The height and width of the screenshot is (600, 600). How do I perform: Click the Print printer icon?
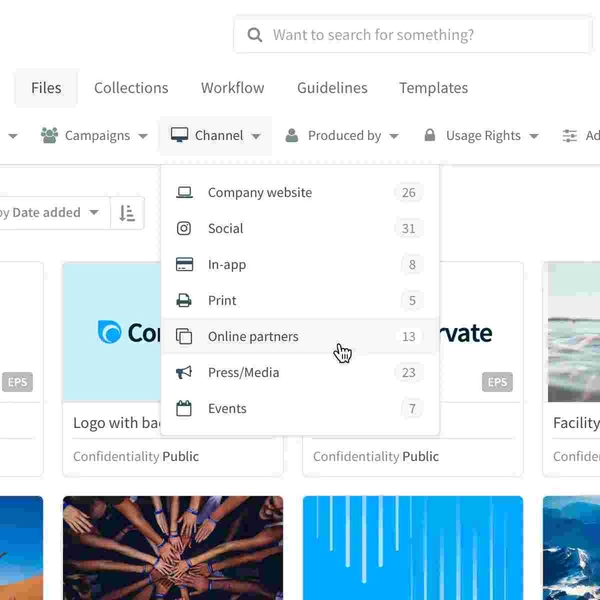coord(184,300)
